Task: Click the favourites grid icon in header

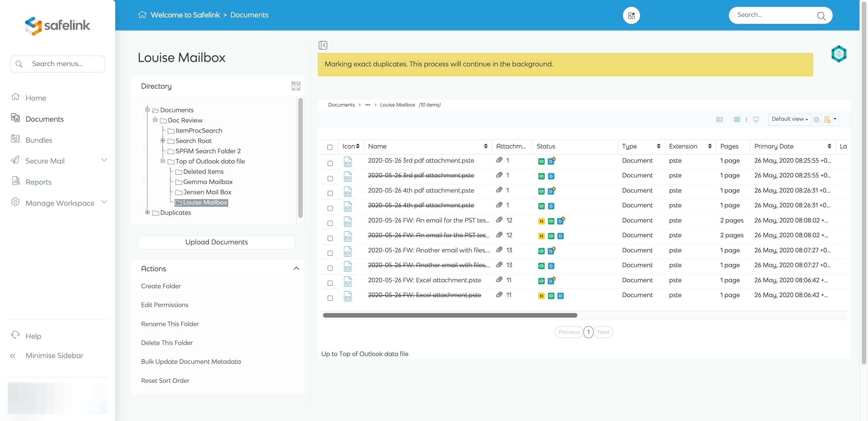Action: tap(631, 15)
